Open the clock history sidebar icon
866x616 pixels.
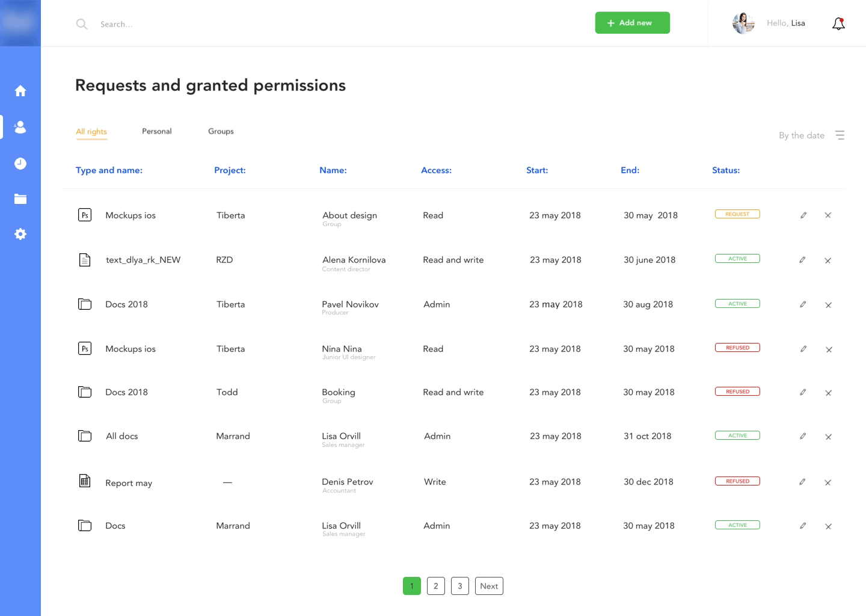click(x=20, y=164)
